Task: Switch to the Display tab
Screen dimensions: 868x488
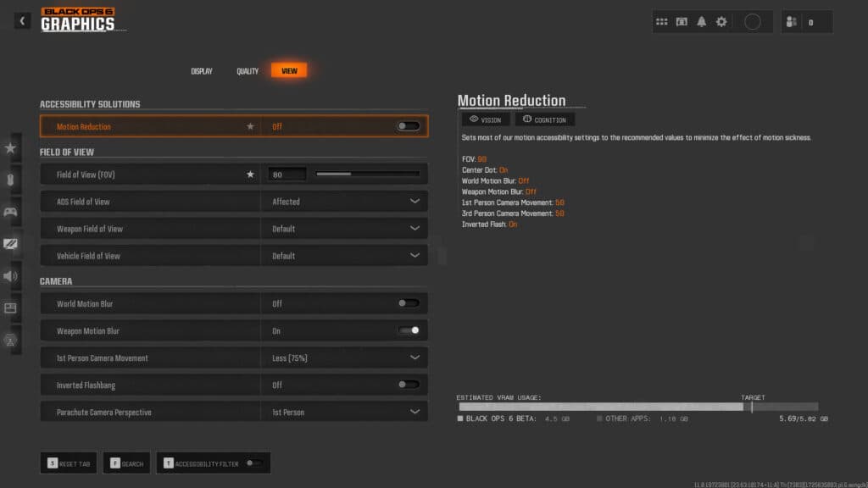Action: (202, 71)
